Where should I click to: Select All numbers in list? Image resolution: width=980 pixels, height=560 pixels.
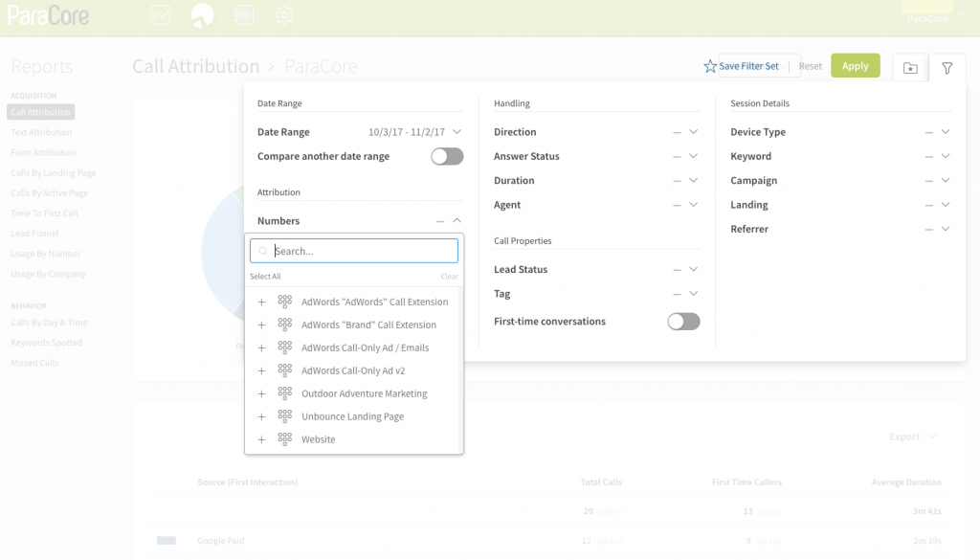tap(265, 277)
